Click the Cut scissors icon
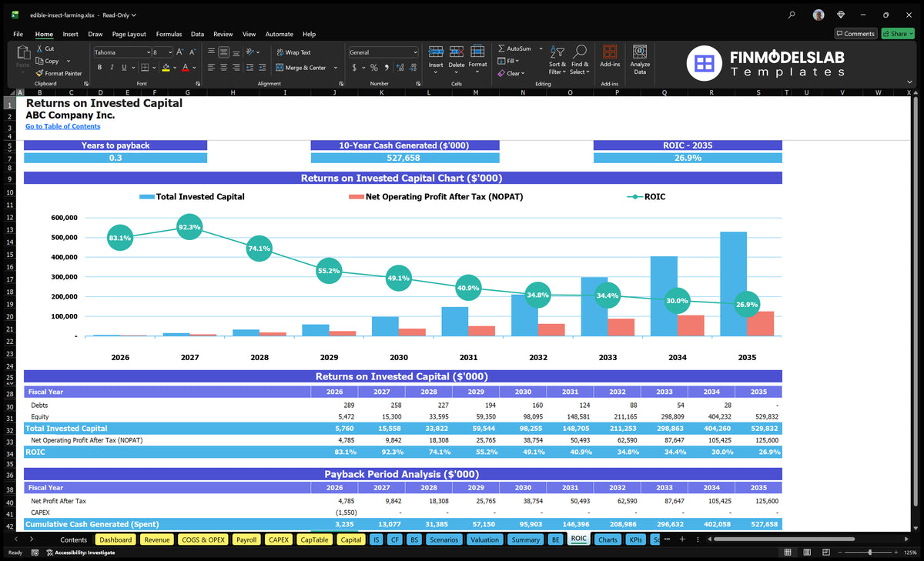This screenshot has height=561, width=924. [39, 48]
